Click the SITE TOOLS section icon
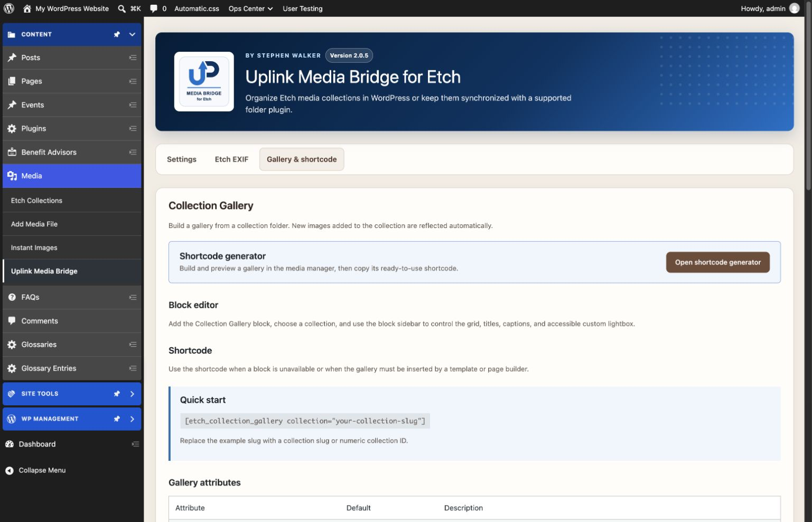This screenshot has width=812, height=522. tap(11, 394)
